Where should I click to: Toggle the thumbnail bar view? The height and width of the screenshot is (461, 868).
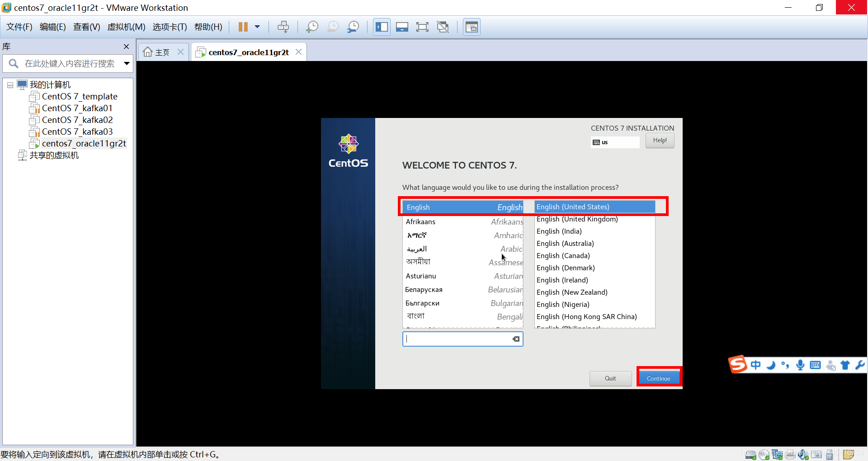coord(402,27)
